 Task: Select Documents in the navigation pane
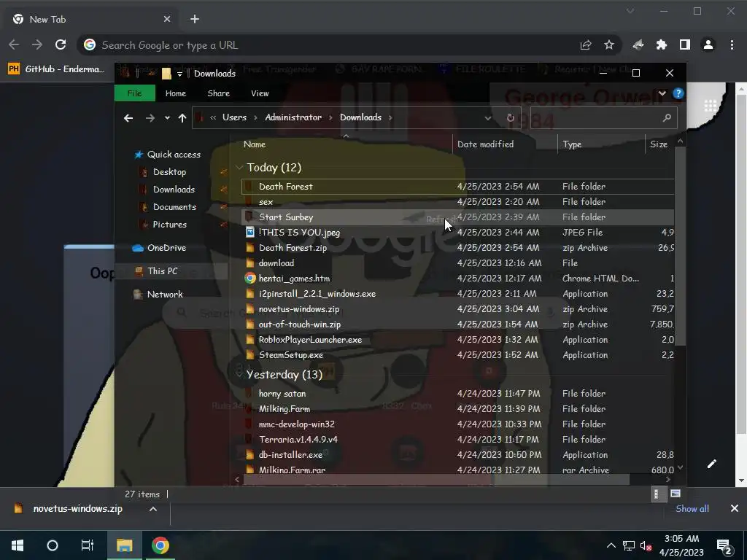click(x=174, y=207)
